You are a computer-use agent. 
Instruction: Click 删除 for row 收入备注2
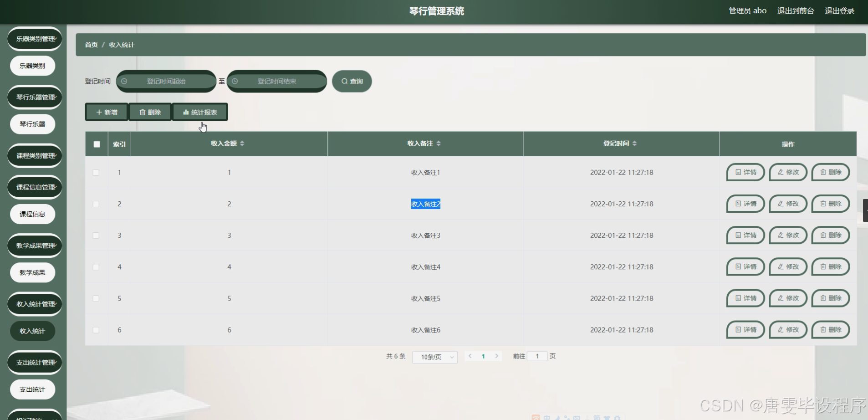pos(831,204)
